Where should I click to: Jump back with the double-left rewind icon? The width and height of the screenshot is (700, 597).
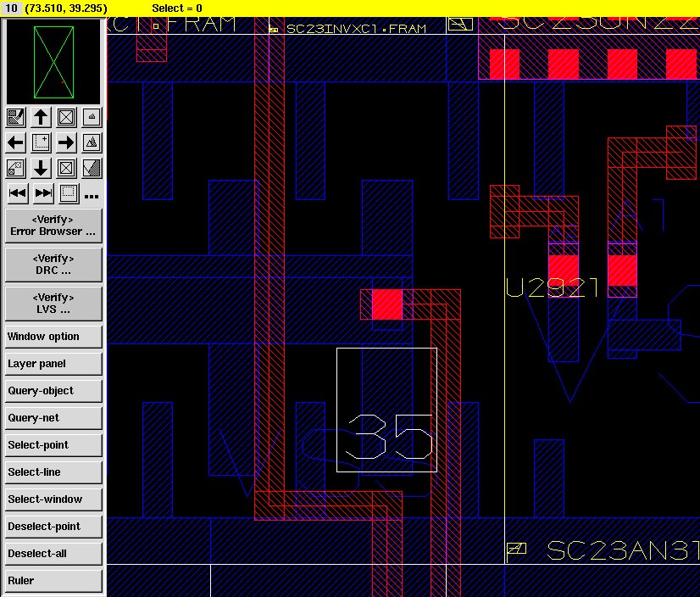coord(16,193)
